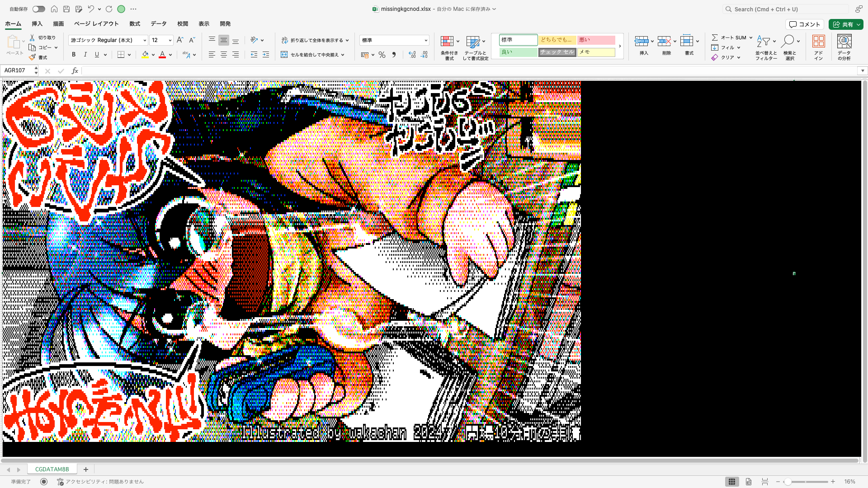Click the コピー copy icon
The width and height of the screenshot is (868, 488).
tap(32, 47)
